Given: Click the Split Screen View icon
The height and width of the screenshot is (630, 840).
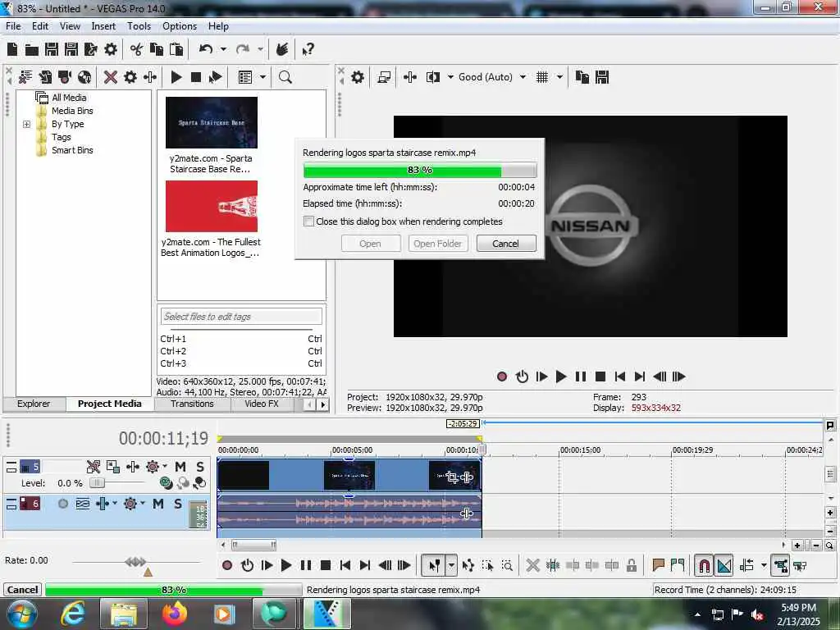Looking at the screenshot, I should (x=432, y=77).
